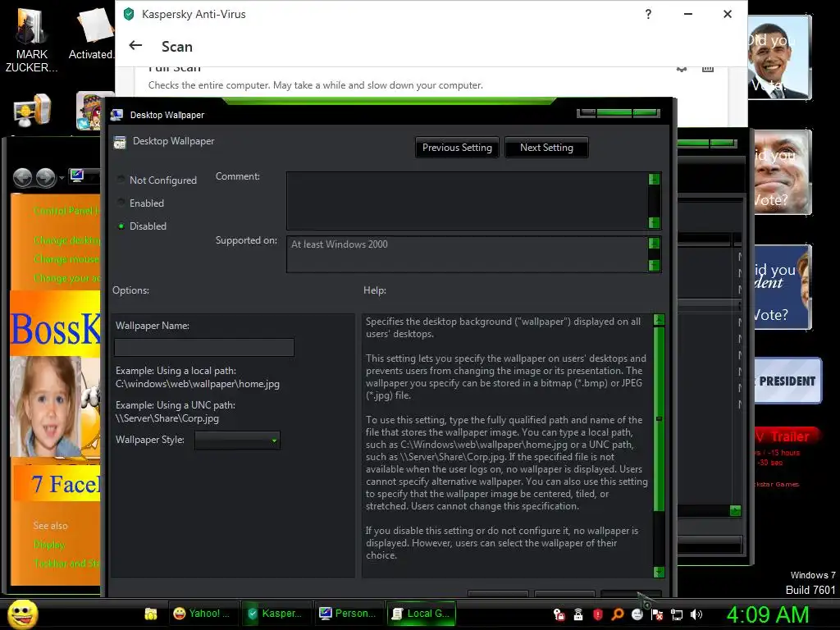Click the red Kaspersky tray shield
The height and width of the screenshot is (630, 840).
pos(598,614)
